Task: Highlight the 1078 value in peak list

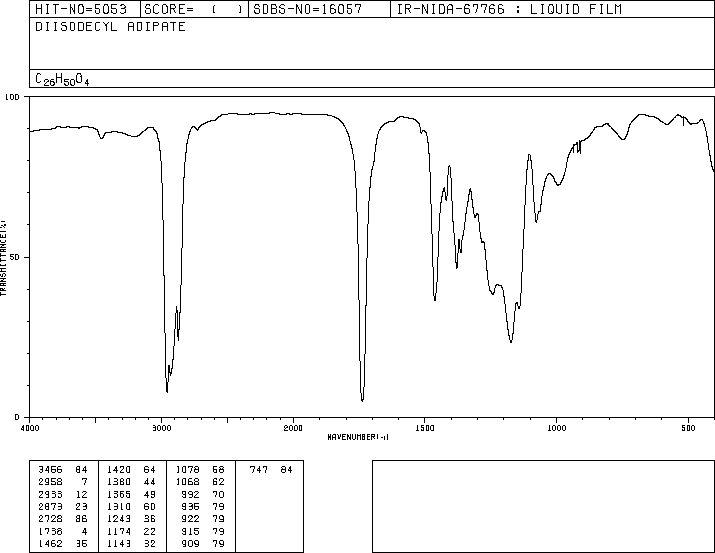Action: pyautogui.click(x=187, y=470)
